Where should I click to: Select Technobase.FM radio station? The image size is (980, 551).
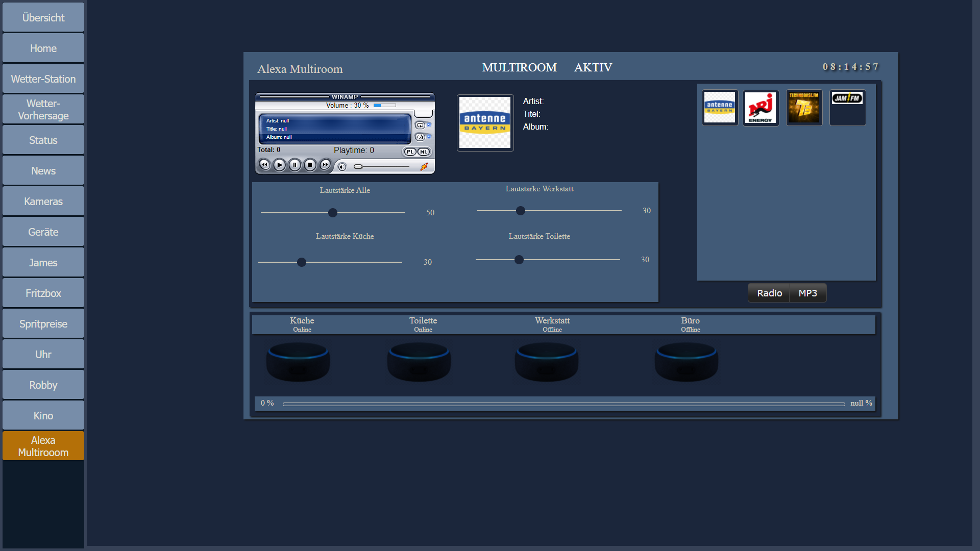804,108
